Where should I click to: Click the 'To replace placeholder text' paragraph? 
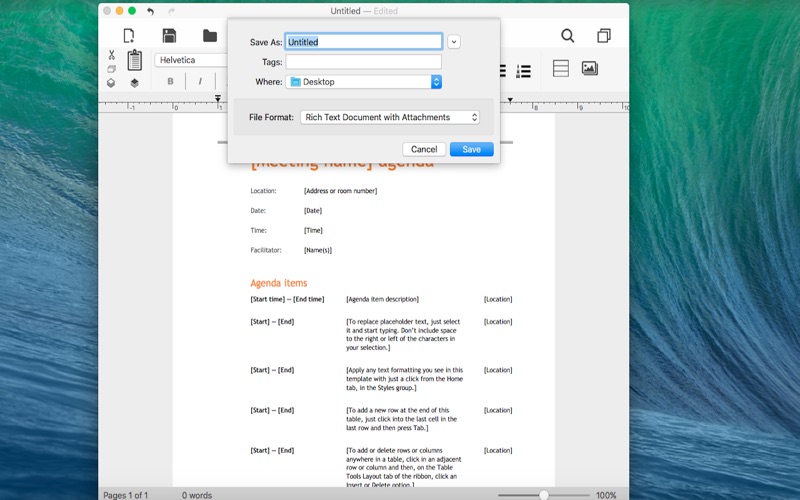(403, 335)
